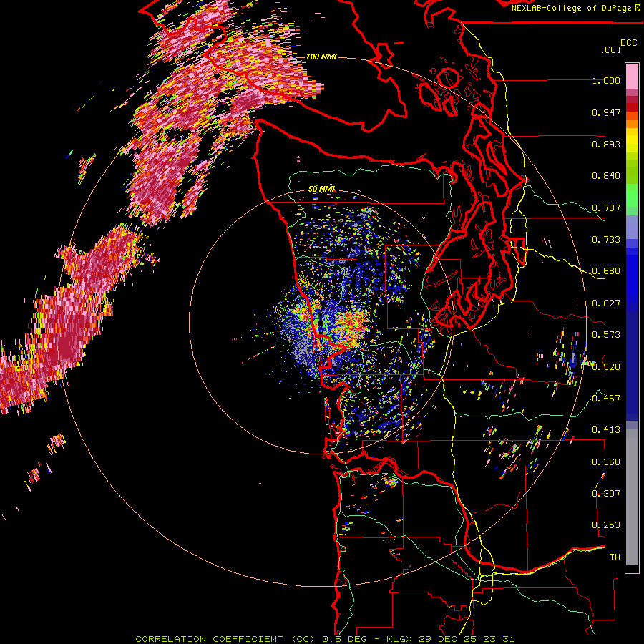This screenshot has height=644, width=644.
Task: Select the 0.413 scale value
Action: [x=606, y=430]
